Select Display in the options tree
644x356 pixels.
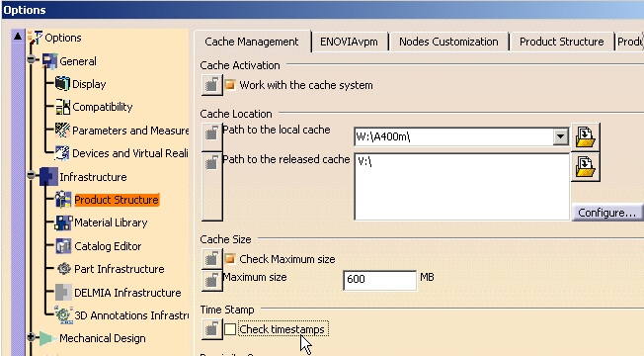89,84
